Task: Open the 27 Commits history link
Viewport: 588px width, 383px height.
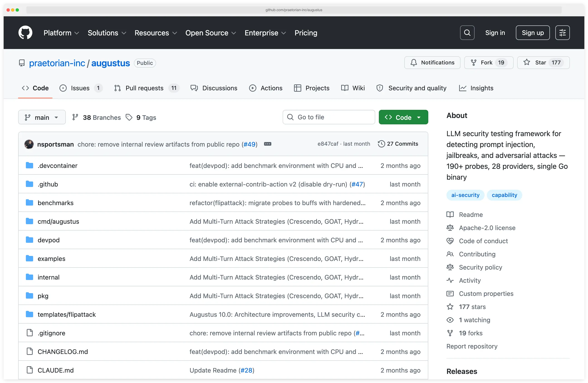Action: (x=398, y=144)
